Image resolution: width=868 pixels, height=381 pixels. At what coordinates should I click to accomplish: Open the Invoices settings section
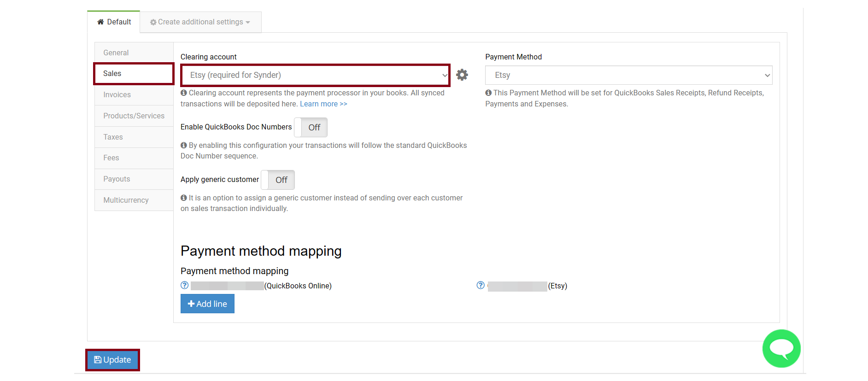(x=134, y=95)
